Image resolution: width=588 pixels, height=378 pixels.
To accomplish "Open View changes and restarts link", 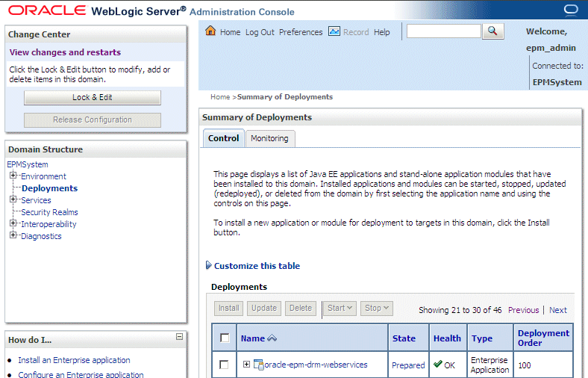I will click(65, 52).
